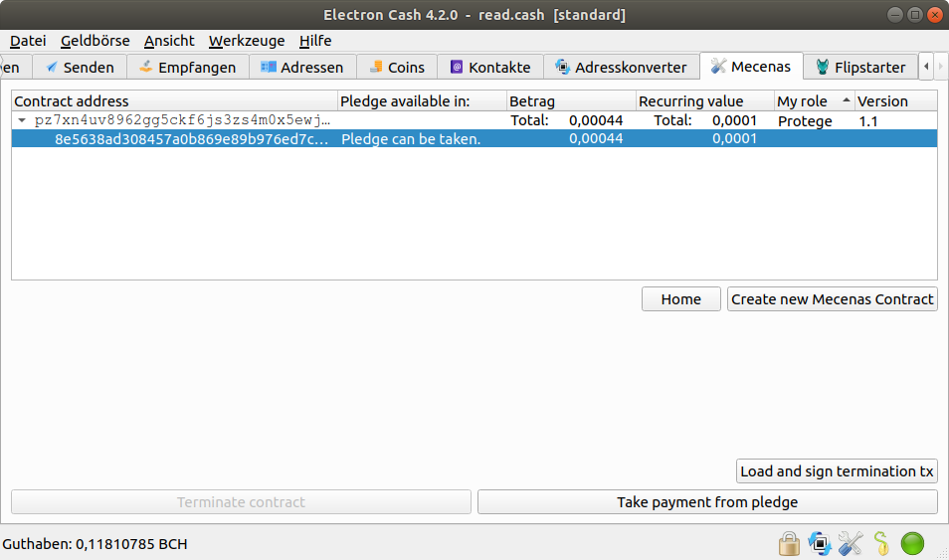Open the Datei menu

click(28, 41)
